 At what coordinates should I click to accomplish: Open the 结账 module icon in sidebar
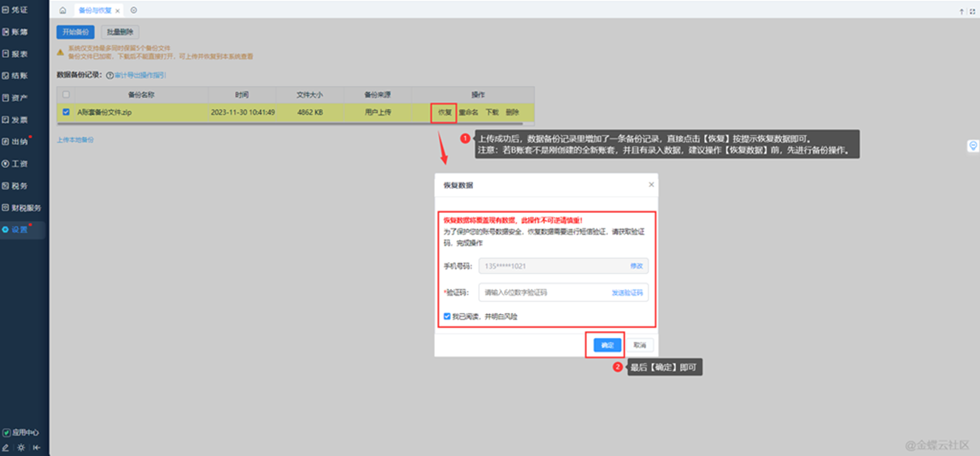coord(5,76)
